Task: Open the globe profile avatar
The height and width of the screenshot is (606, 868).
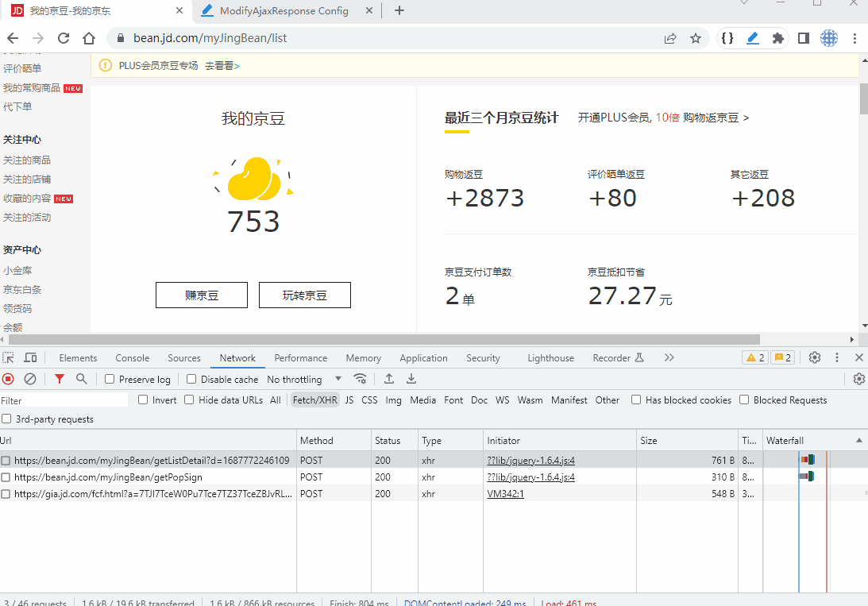Action: click(829, 38)
